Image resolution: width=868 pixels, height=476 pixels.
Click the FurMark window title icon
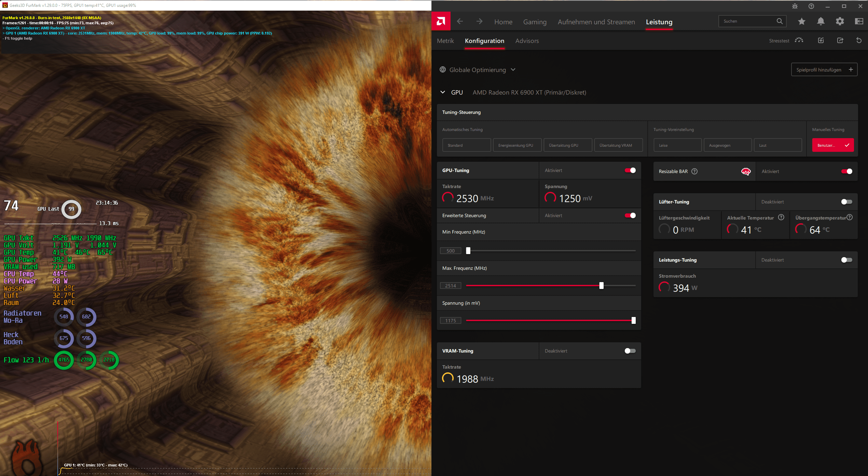point(5,5)
